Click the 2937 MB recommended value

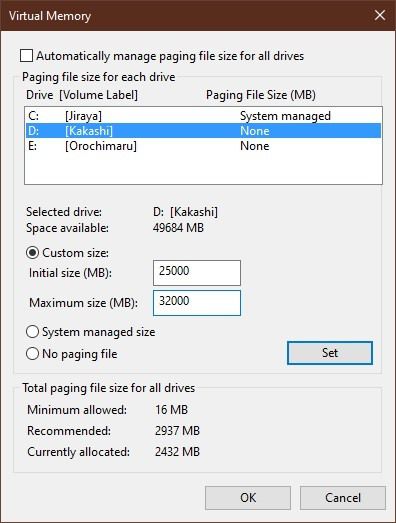(x=177, y=431)
